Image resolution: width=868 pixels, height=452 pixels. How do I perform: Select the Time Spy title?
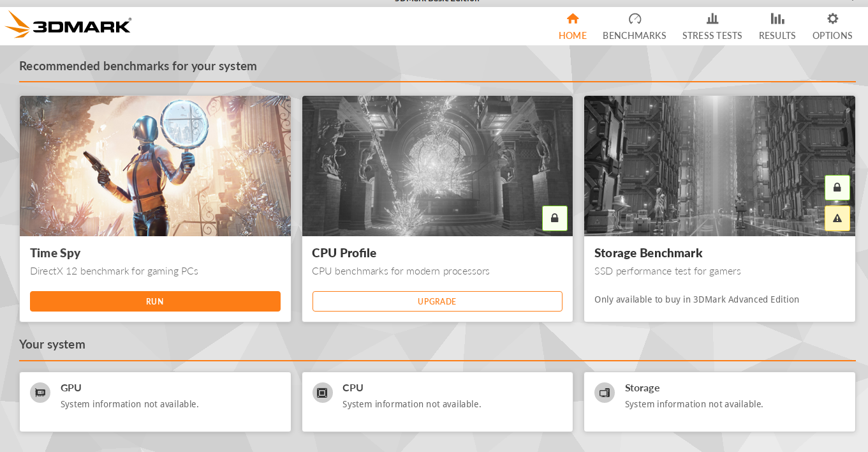(55, 253)
